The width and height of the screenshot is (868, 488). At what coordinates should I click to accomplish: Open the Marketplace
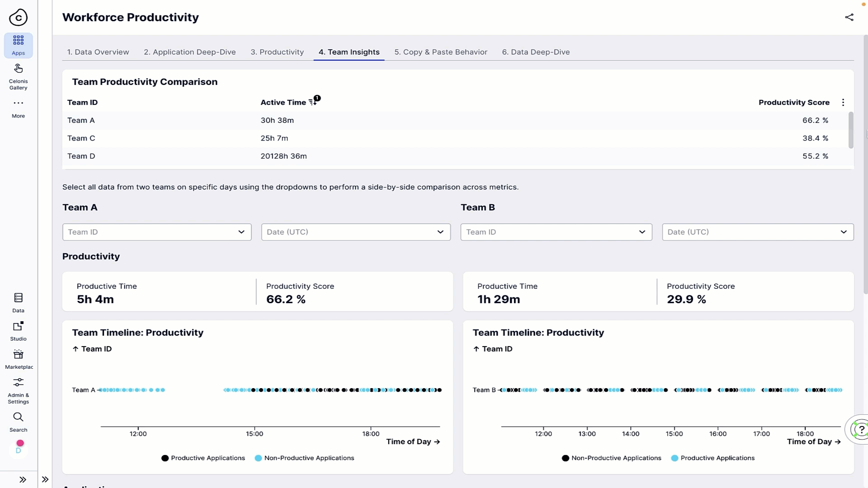[18, 358]
